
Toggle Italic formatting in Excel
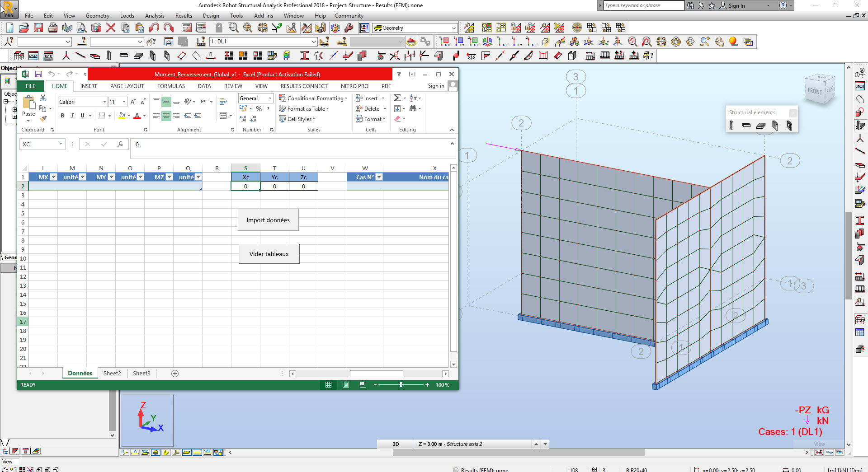[x=72, y=116]
